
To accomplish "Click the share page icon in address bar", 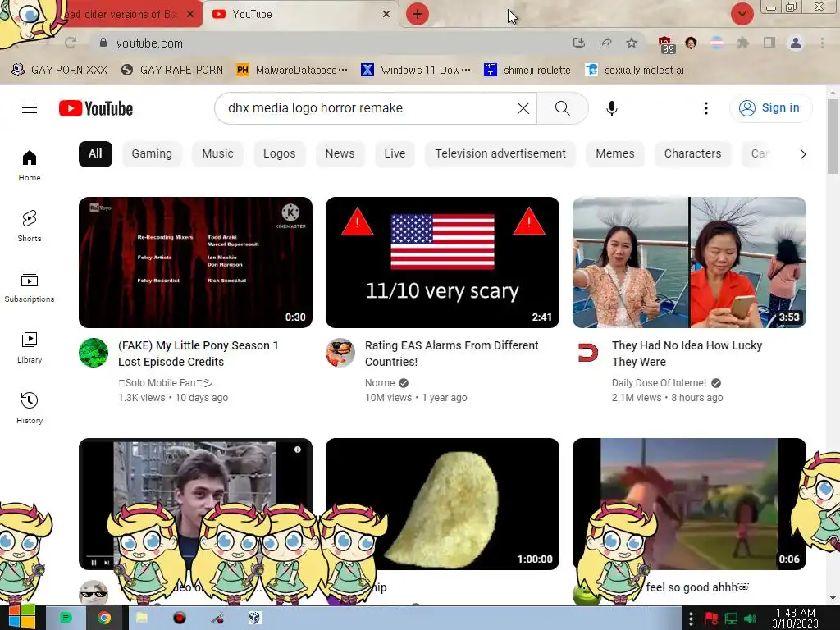I will pos(605,43).
